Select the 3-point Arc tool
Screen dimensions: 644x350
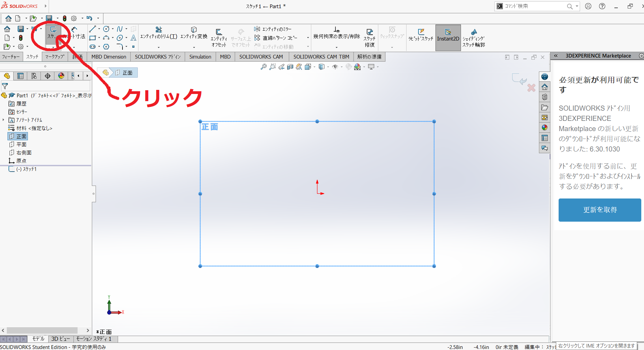[106, 38]
